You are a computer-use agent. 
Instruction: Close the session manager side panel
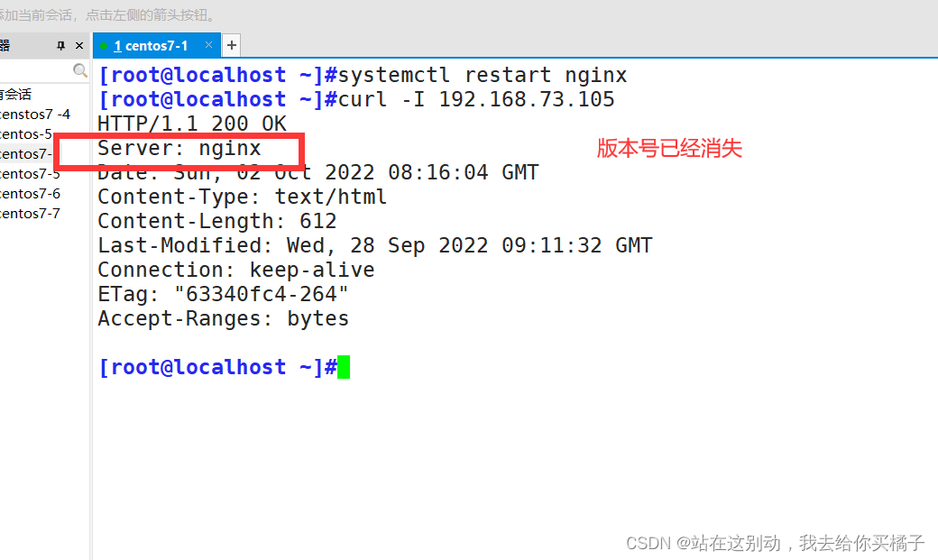(79, 45)
